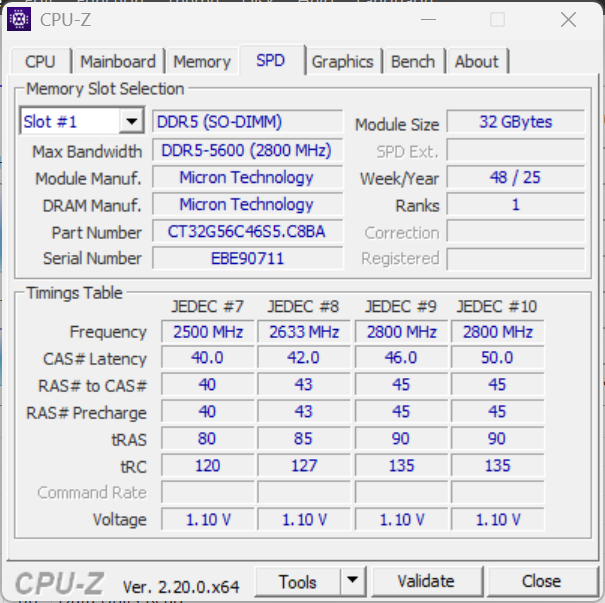
Task: Select the Memory tab
Action: click(202, 61)
